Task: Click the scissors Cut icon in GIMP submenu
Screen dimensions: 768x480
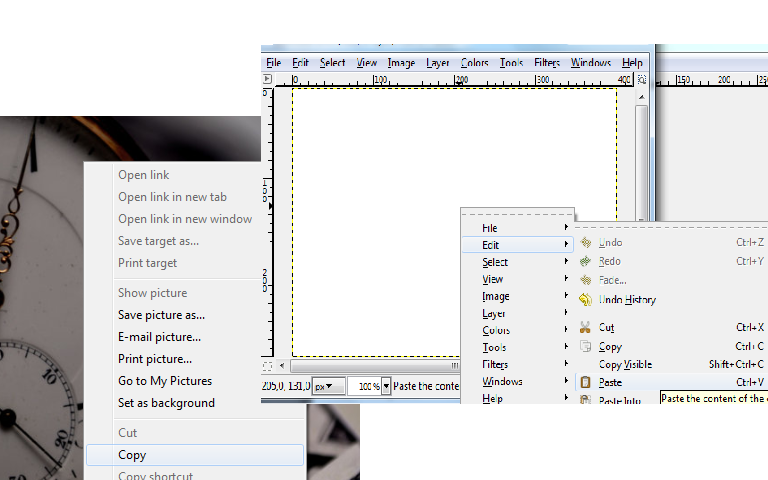Action: point(585,327)
